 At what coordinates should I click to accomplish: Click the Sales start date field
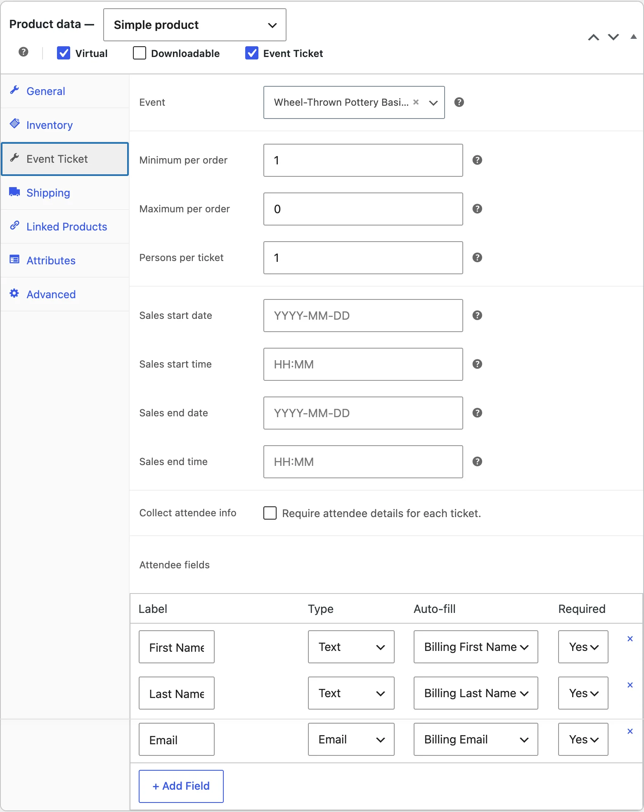[x=363, y=316]
